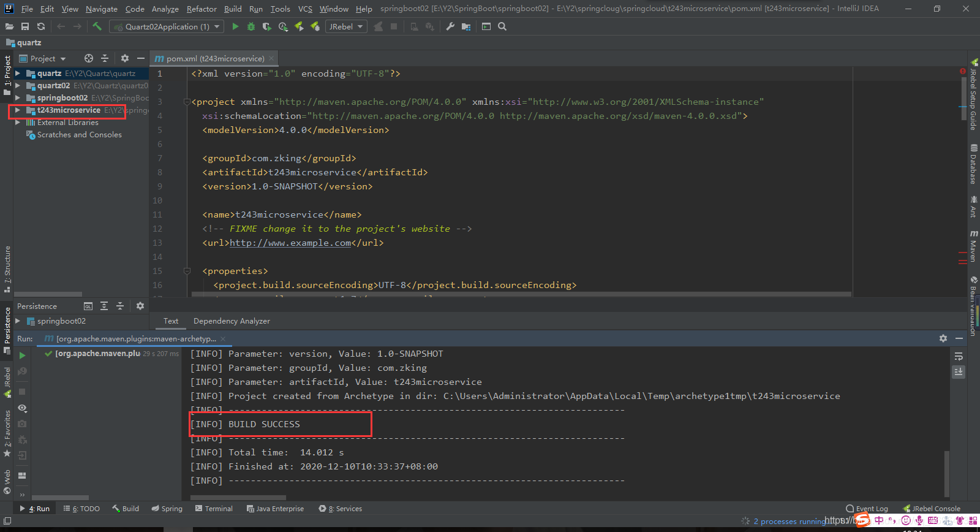Click the Build Project hammer icon
980x532 pixels.
(97, 26)
